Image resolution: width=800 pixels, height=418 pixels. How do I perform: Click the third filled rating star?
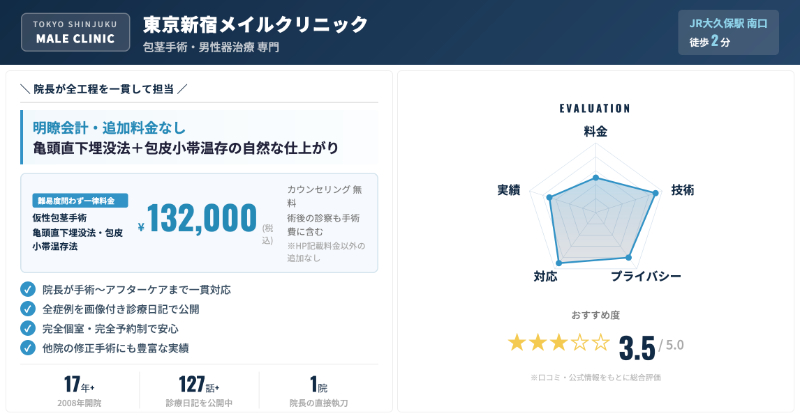point(559,343)
